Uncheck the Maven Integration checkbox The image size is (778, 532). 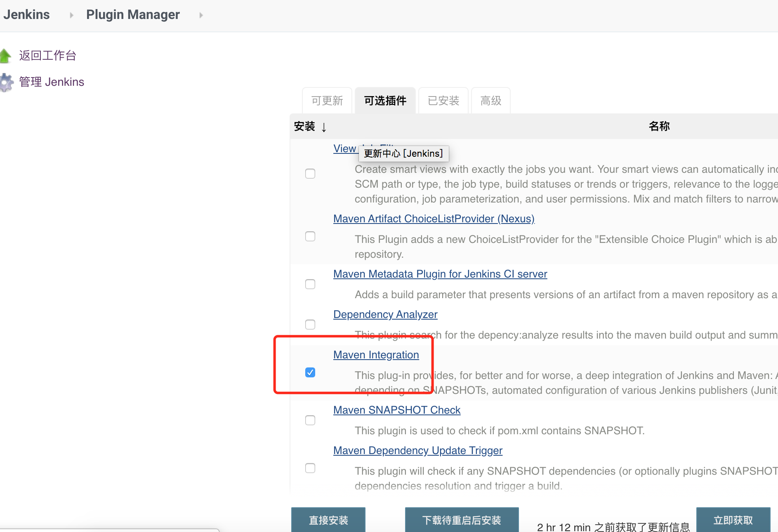(310, 372)
